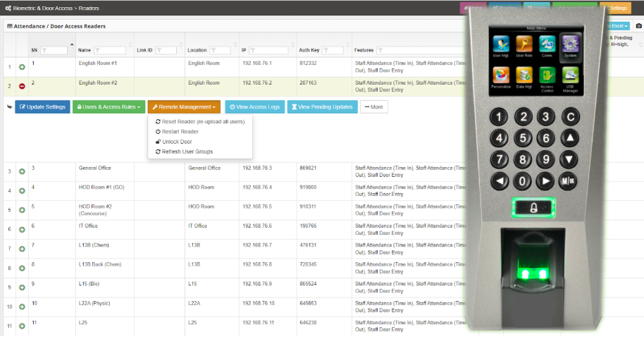Click the IP cell 192.168.76.5
This screenshot has height=339, width=644.
click(x=257, y=207)
